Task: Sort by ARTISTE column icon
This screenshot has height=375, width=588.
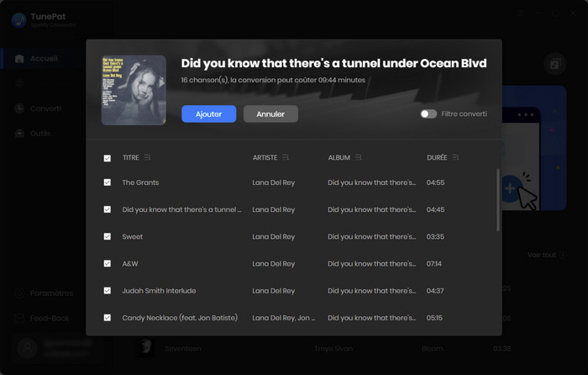Action: (x=286, y=157)
